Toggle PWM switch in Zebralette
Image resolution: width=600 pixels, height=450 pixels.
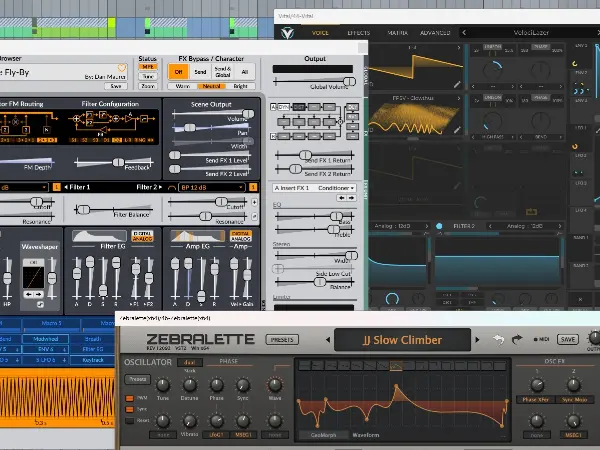point(130,398)
